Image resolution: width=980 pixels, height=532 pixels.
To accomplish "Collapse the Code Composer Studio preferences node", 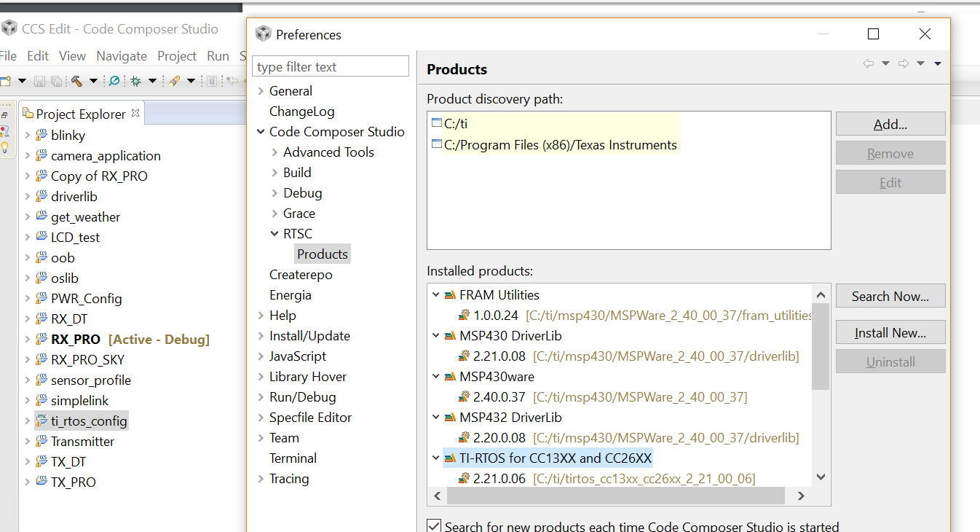I will 261,132.
